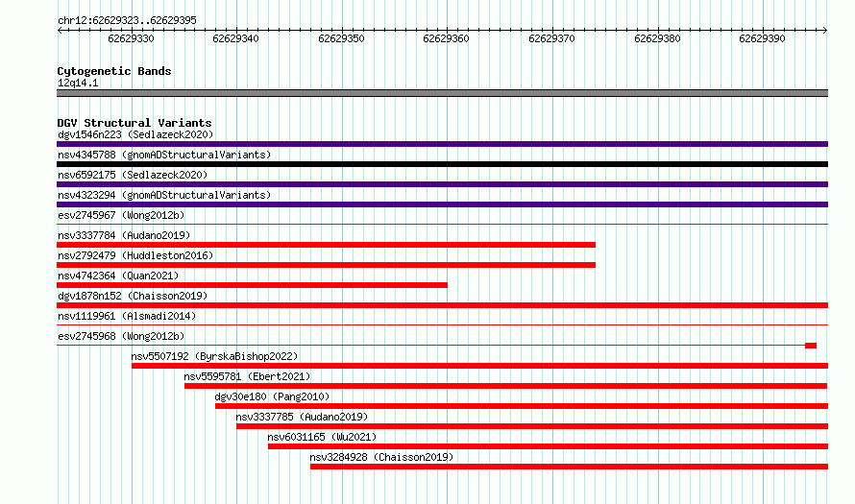The width and height of the screenshot is (855, 504).
Task: Click ruler coordinate 62629390
Action: pyautogui.click(x=763, y=38)
